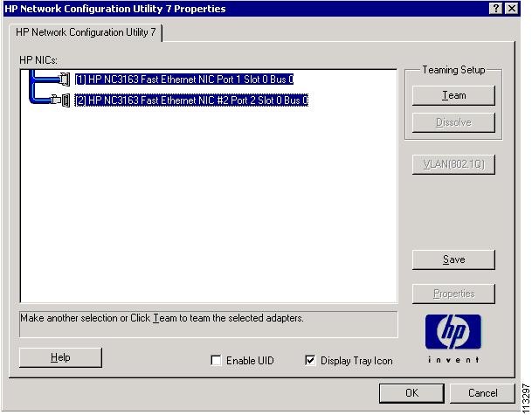Click the NIC adapter icon for Port 2
Viewport: 532px width, 415px height.
[61, 100]
